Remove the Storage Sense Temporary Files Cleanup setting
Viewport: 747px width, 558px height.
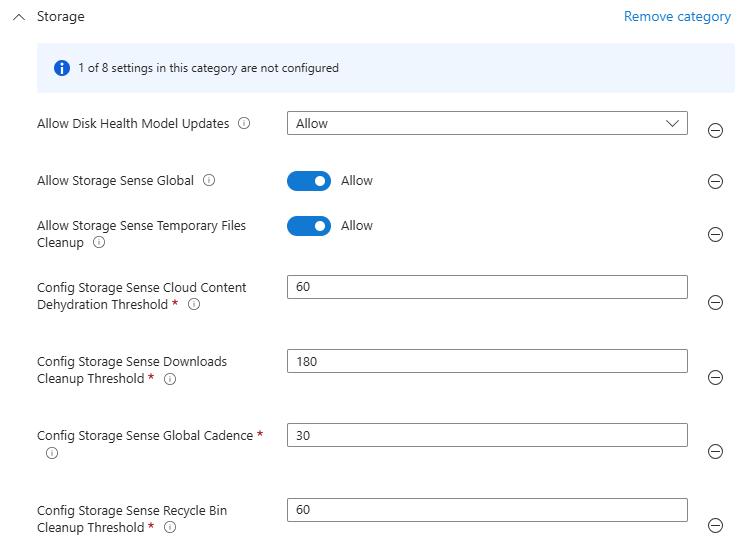715,234
